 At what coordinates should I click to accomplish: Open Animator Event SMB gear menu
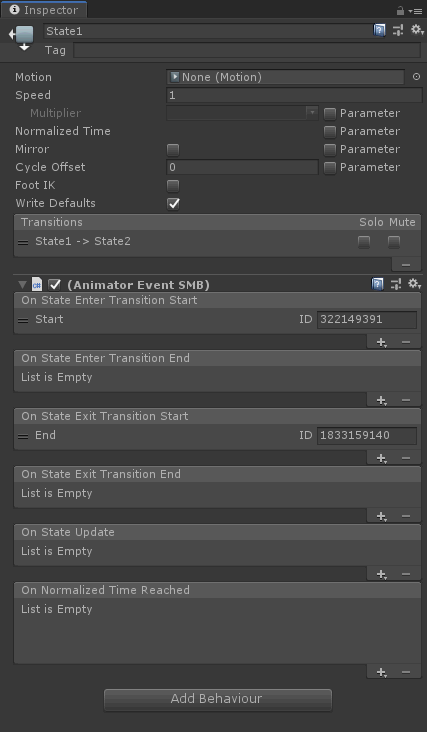point(414,284)
